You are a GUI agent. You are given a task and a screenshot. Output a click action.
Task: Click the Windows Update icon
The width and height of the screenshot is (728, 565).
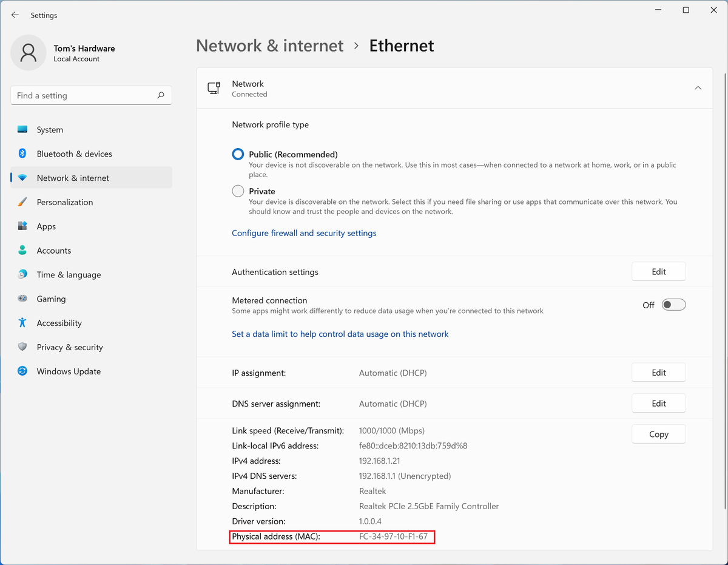pyautogui.click(x=22, y=371)
